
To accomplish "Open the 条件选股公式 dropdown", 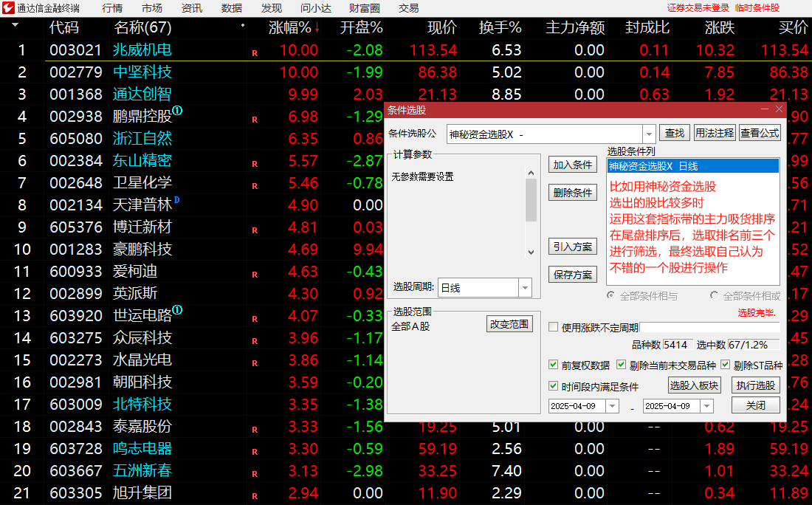I will click(649, 134).
